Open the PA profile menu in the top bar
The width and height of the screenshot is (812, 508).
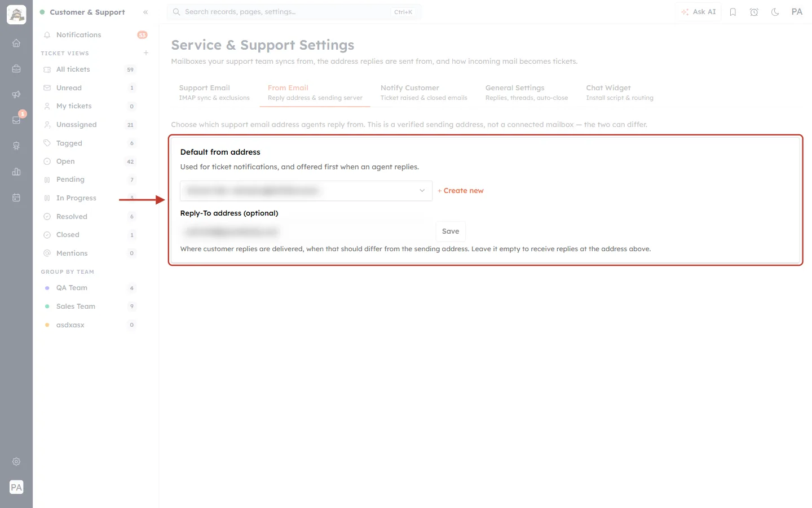pyautogui.click(x=797, y=12)
